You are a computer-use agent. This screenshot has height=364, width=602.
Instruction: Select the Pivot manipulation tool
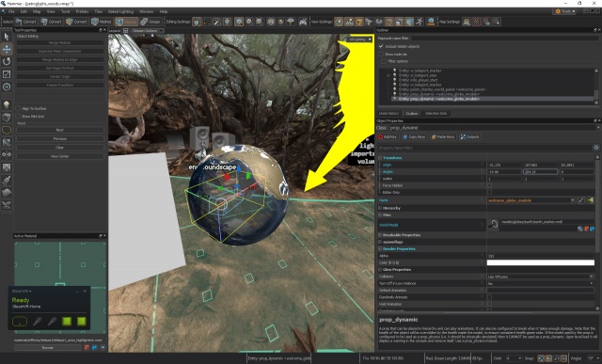(7, 87)
